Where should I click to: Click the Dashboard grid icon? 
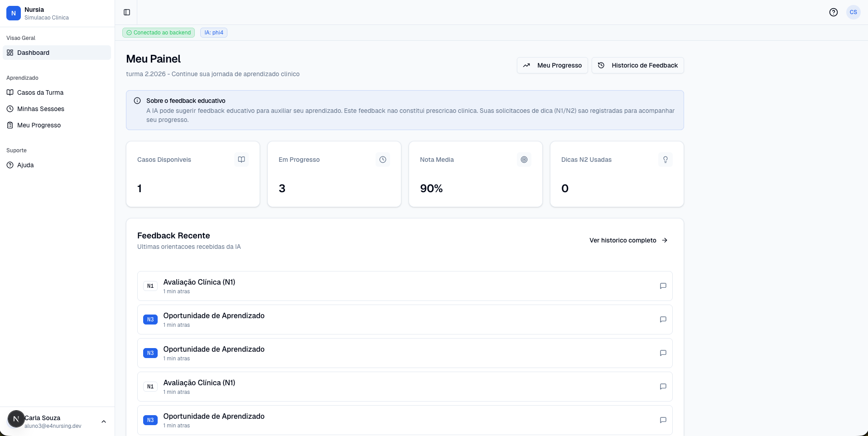(10, 53)
